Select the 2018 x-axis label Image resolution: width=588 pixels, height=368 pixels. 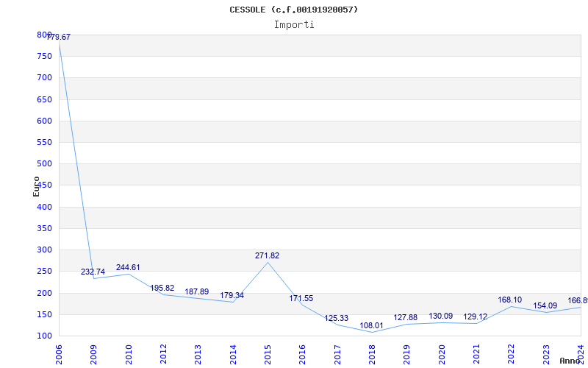pos(372,355)
